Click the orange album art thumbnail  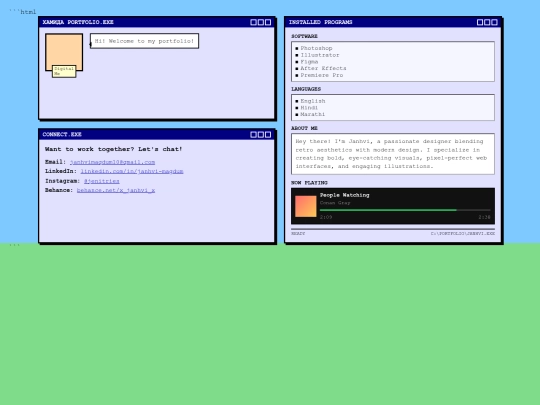click(306, 206)
